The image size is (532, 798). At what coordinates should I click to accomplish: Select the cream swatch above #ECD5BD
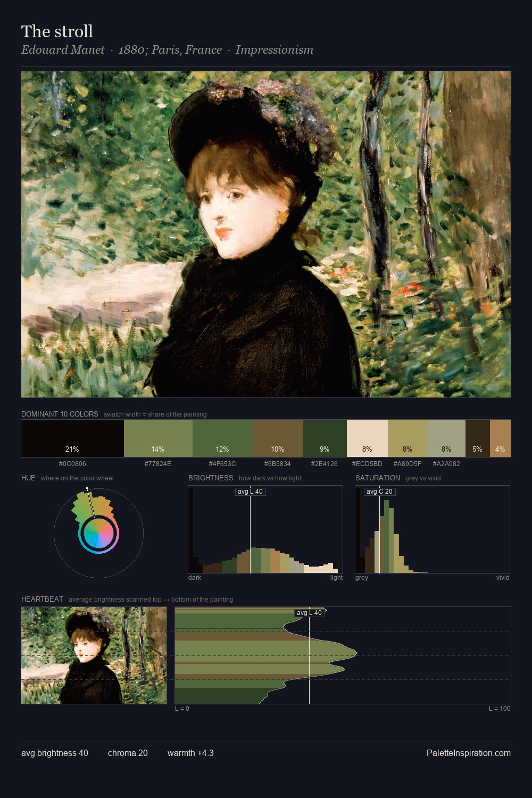click(x=367, y=438)
